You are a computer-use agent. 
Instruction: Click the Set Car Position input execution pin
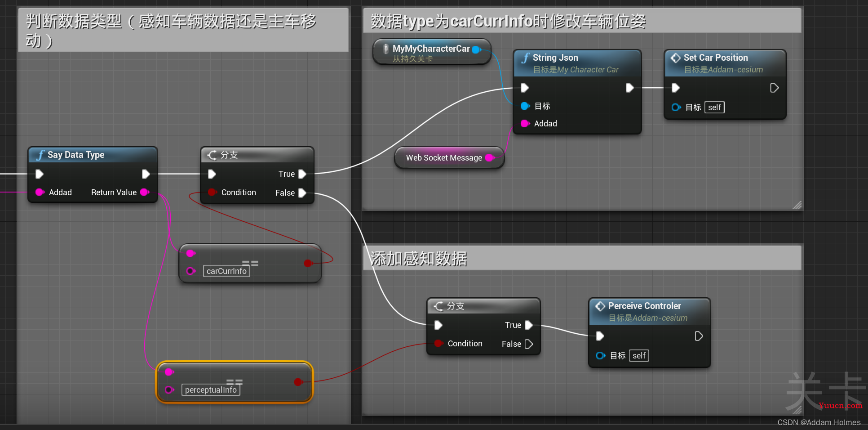[x=676, y=88]
